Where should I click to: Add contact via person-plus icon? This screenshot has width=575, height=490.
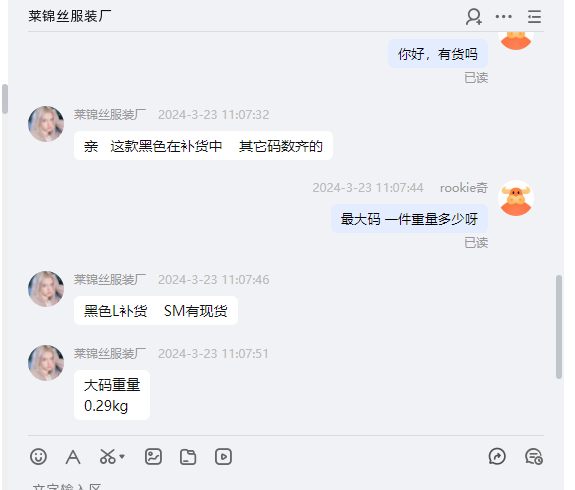[x=474, y=17]
